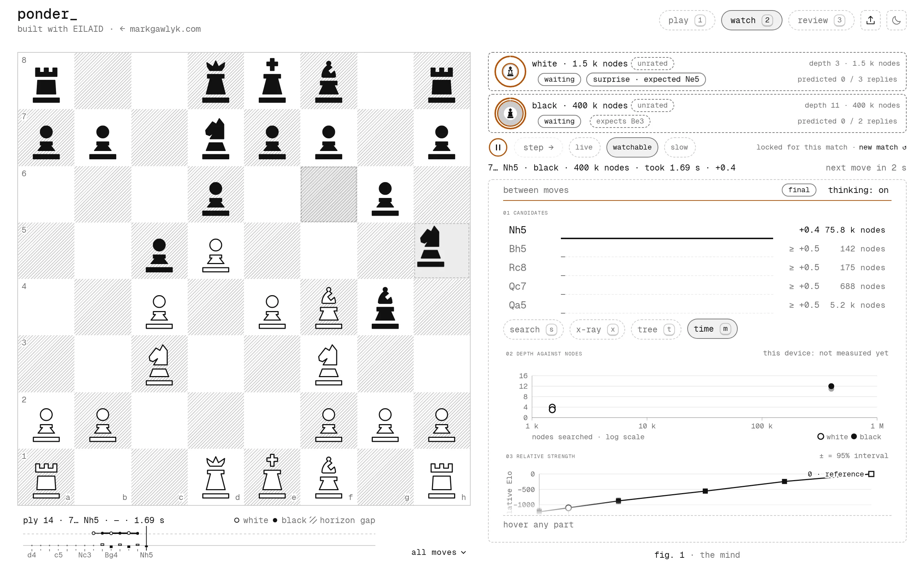
Task: Open markgawlyk.com back link
Action: tap(160, 29)
